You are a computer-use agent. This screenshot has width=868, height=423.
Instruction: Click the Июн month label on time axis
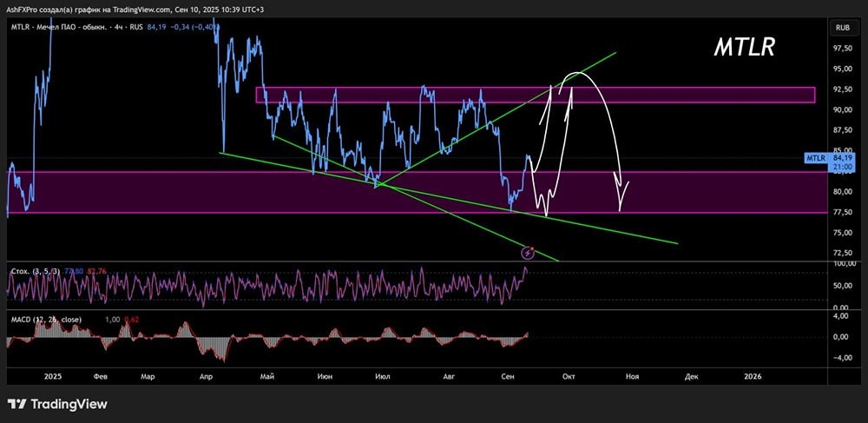pyautogui.click(x=325, y=376)
